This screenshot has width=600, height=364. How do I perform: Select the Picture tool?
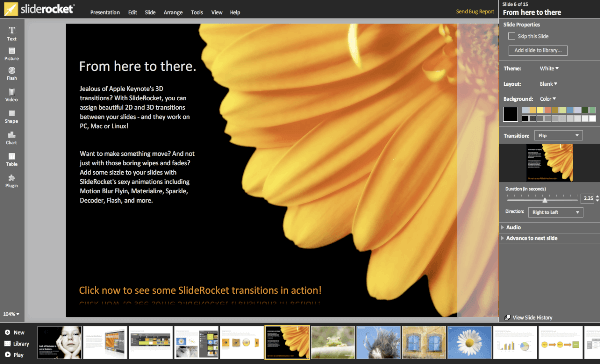[11, 54]
